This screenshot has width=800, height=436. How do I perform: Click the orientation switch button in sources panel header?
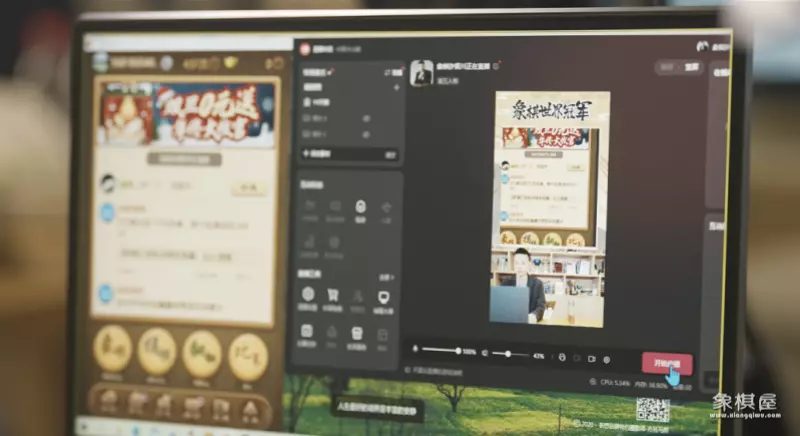click(x=393, y=73)
